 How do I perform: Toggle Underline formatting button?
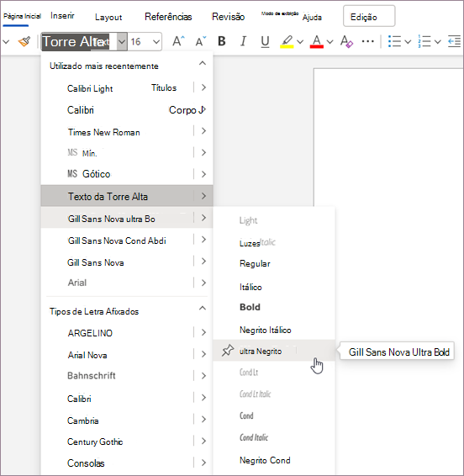[x=265, y=41]
